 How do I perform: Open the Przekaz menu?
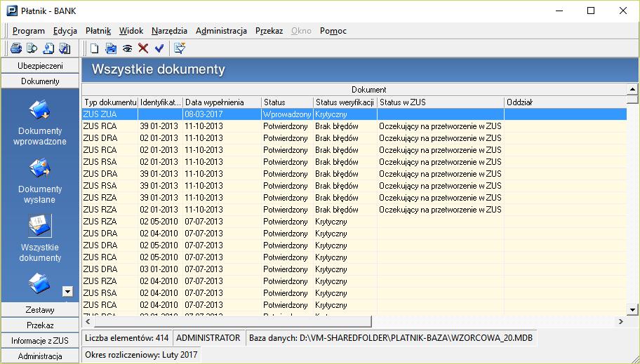coord(269,31)
